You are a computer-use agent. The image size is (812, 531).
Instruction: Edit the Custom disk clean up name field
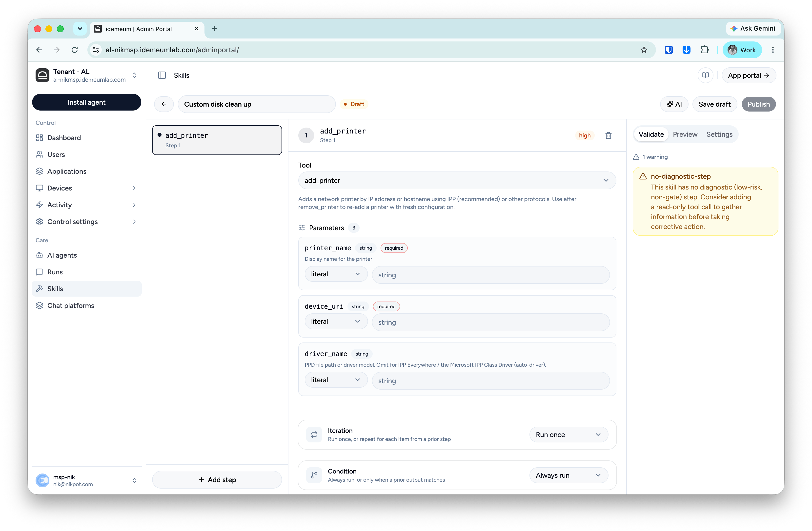click(x=257, y=104)
